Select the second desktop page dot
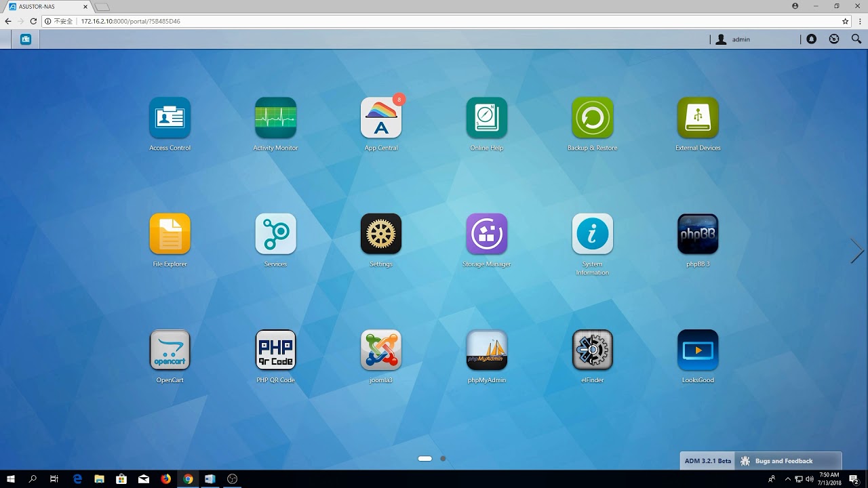Image resolution: width=868 pixels, height=488 pixels. [443, 459]
